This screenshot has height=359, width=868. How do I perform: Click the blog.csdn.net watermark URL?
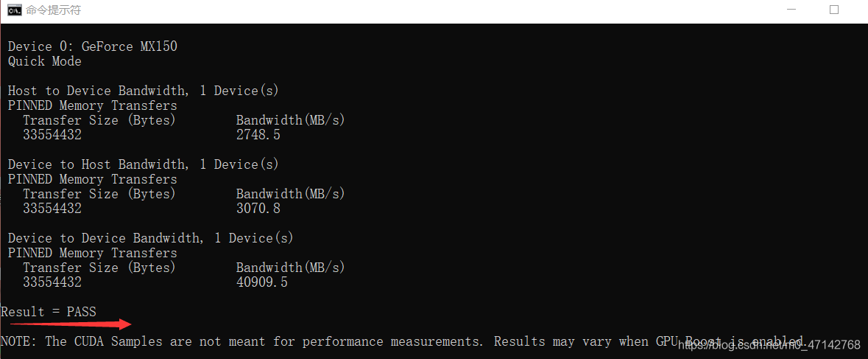pyautogui.click(x=769, y=345)
